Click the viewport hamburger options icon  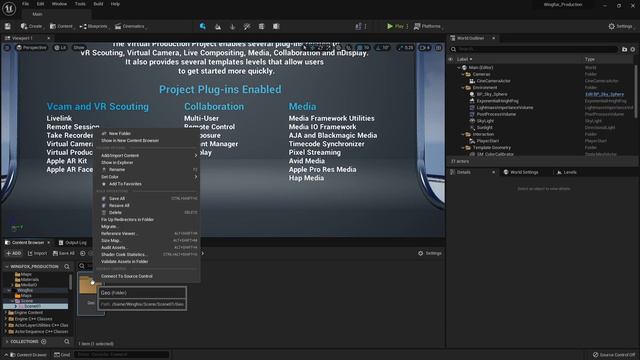pos(7,48)
